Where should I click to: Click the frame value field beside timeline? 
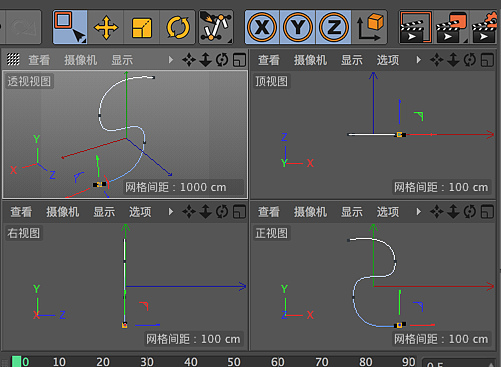pos(460,363)
